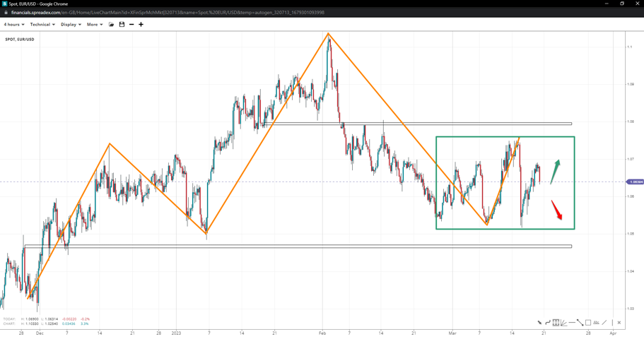
Task: Choose the rectangle drawing tool
Action: click(588, 323)
